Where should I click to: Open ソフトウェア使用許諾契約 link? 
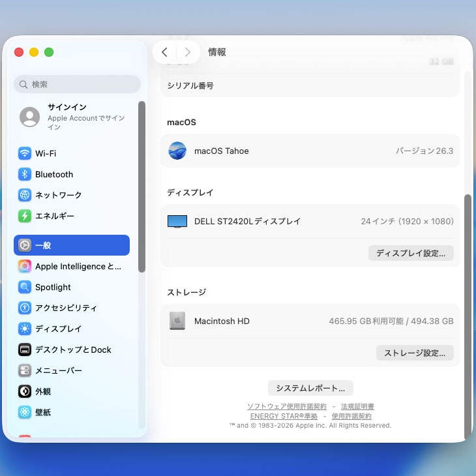tap(287, 406)
